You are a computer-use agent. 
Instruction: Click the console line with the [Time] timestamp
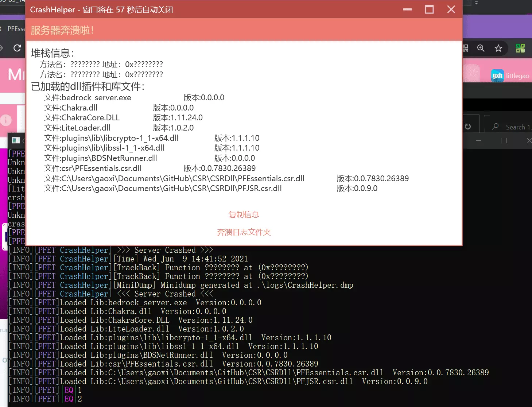[128, 259]
